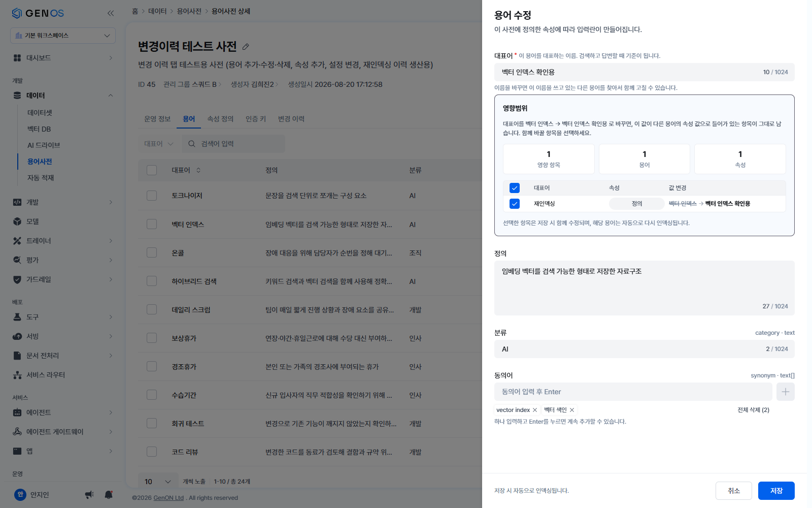Expand the 대시보드 menu chevron
The image size is (812, 508).
pyautogui.click(x=111, y=58)
